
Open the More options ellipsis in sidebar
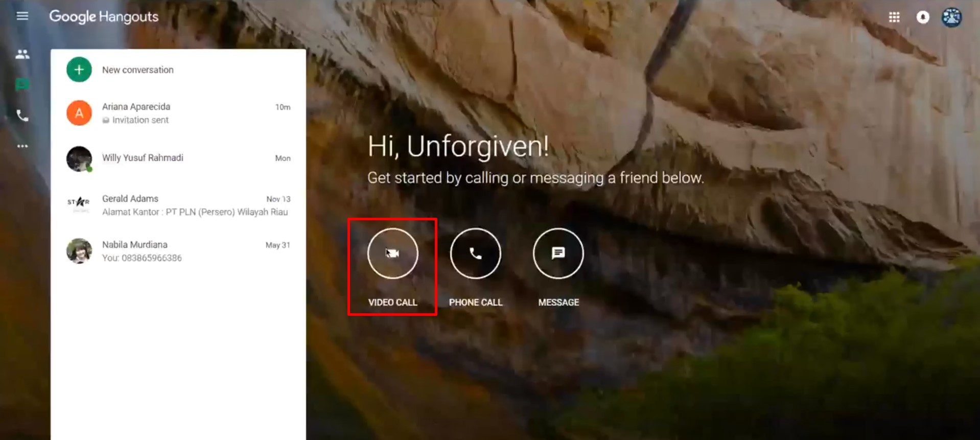click(22, 146)
